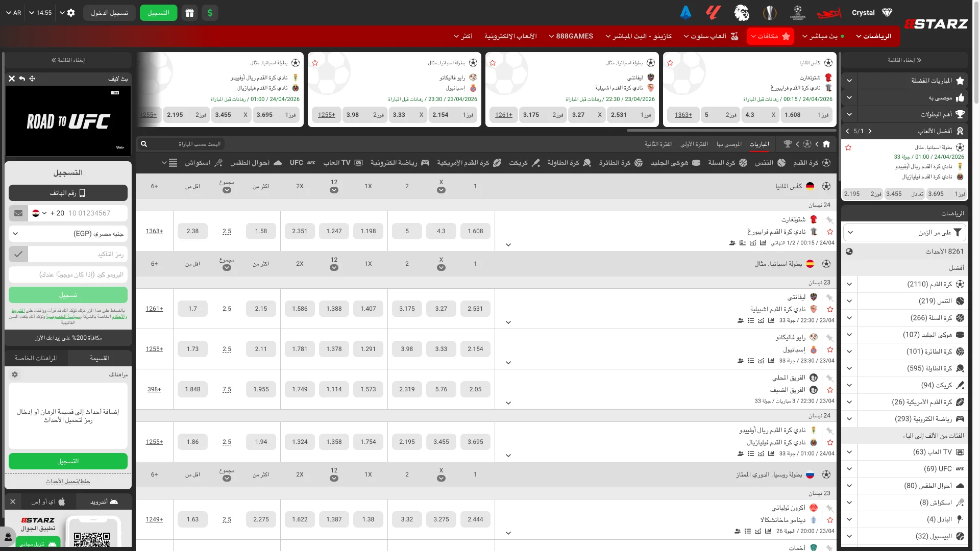The height and width of the screenshot is (551, 980).
Task: Open the settings gear in top bar
Action: point(71,13)
